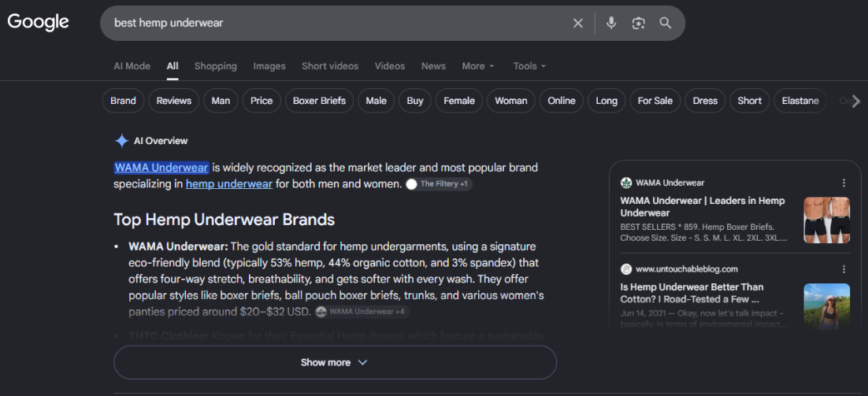Switch to AI Mode tab
868x396 pixels.
pos(132,66)
